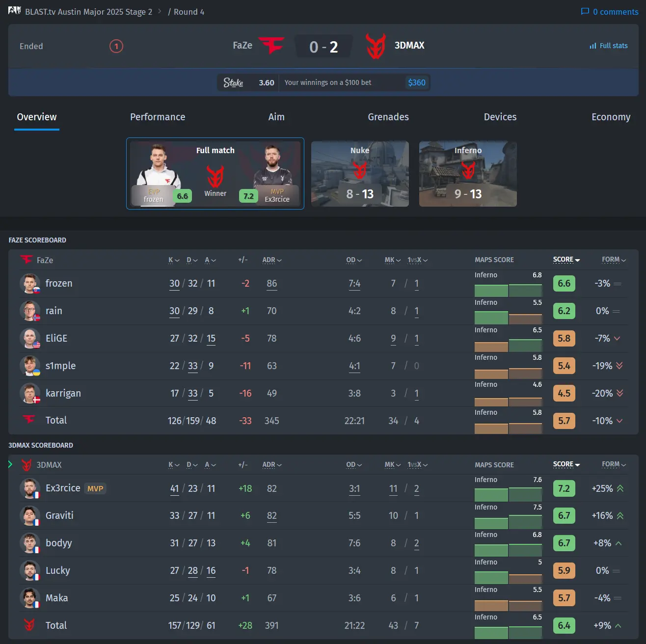Screen dimensions: 646x644
Task: Click 3DMAX Total row team logo
Action: click(29, 625)
